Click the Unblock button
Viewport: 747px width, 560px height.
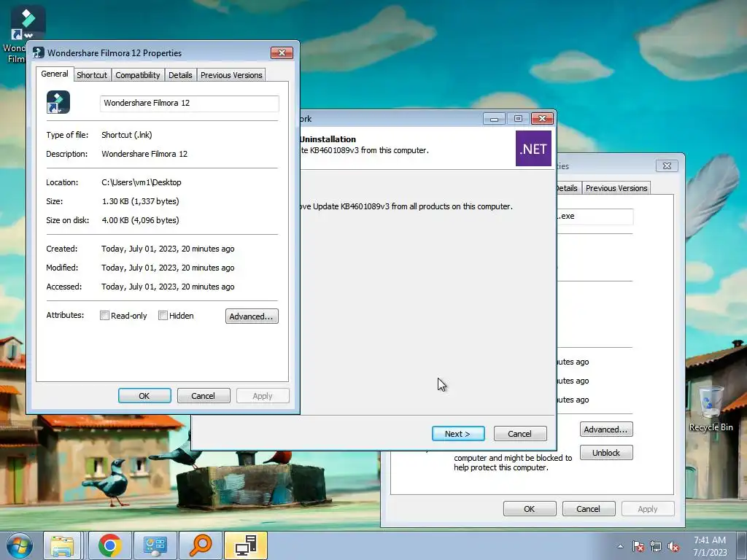click(606, 453)
